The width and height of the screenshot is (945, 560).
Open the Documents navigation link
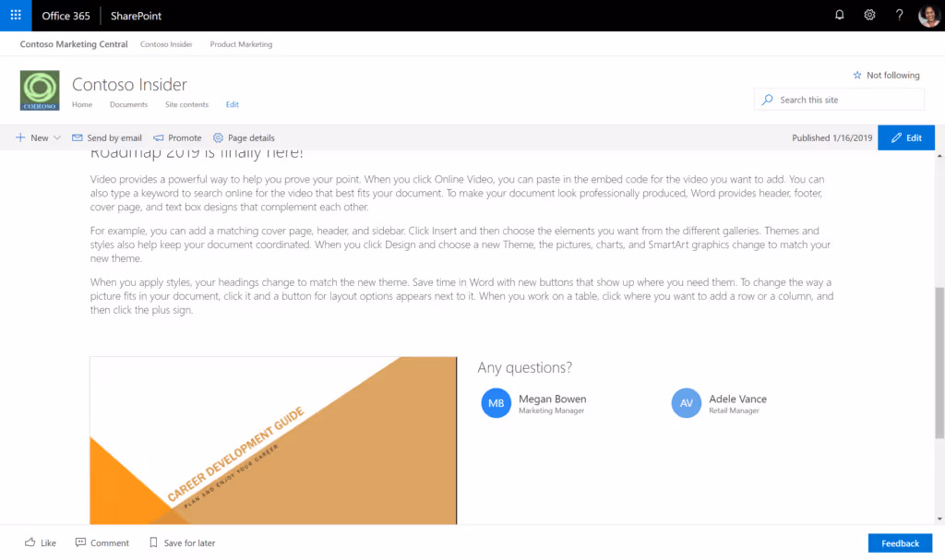(128, 104)
